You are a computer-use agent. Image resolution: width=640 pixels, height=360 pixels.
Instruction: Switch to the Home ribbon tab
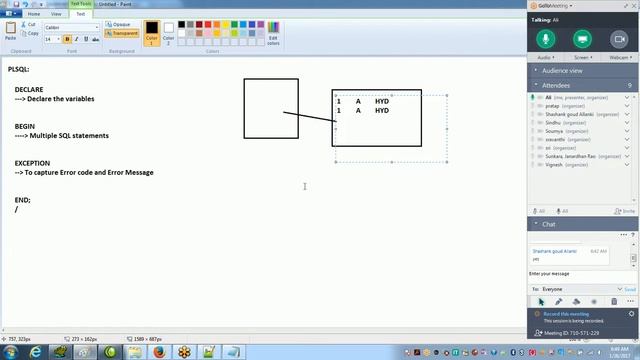point(34,14)
